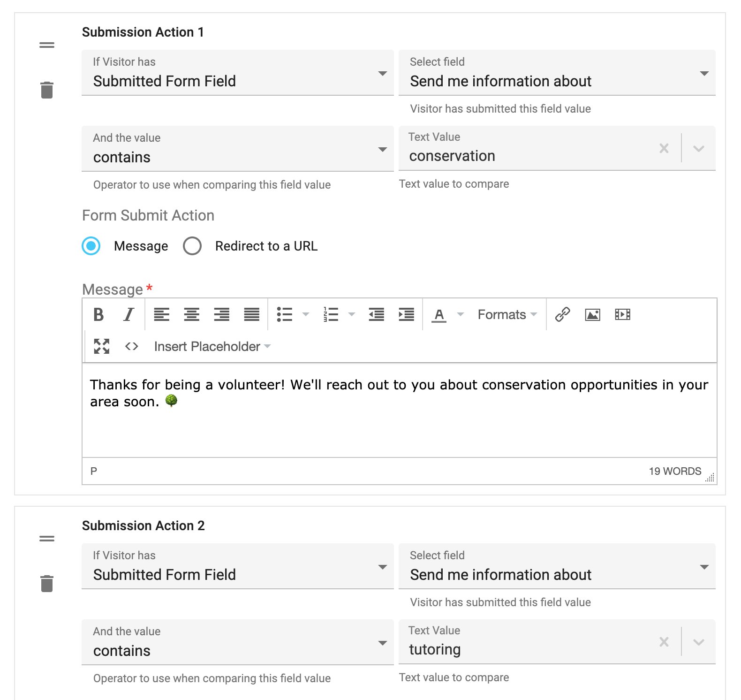Insert an image into the message
The width and height of the screenshot is (741, 700).
[x=592, y=314]
